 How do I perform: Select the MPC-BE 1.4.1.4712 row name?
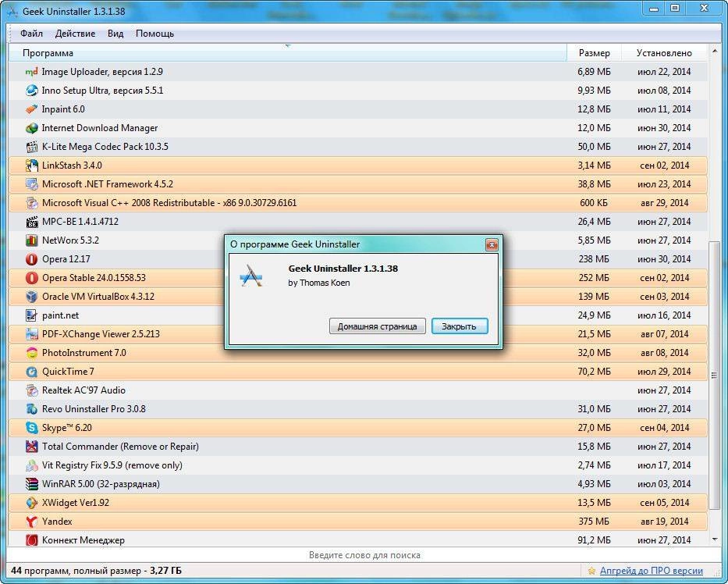(80, 222)
